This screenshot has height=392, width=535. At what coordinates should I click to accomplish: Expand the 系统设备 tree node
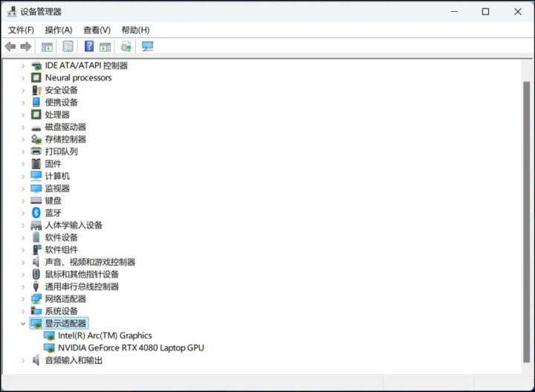tap(23, 311)
